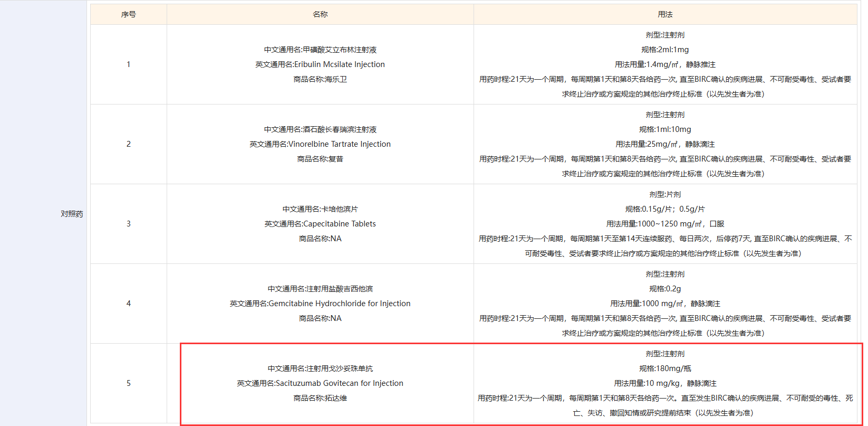Click serial number 2 in the table
Viewport: 868px width, 426px height.
[x=128, y=144]
